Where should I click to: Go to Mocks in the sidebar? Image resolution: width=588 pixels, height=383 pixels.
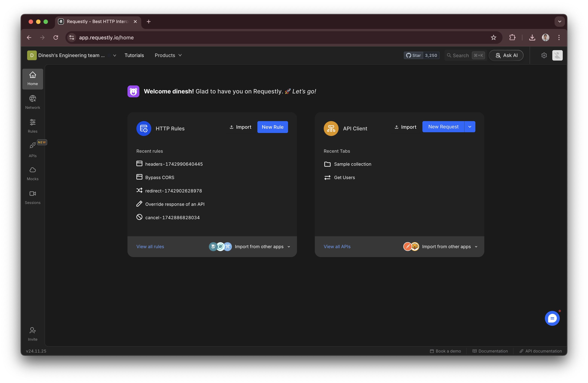coord(33,173)
